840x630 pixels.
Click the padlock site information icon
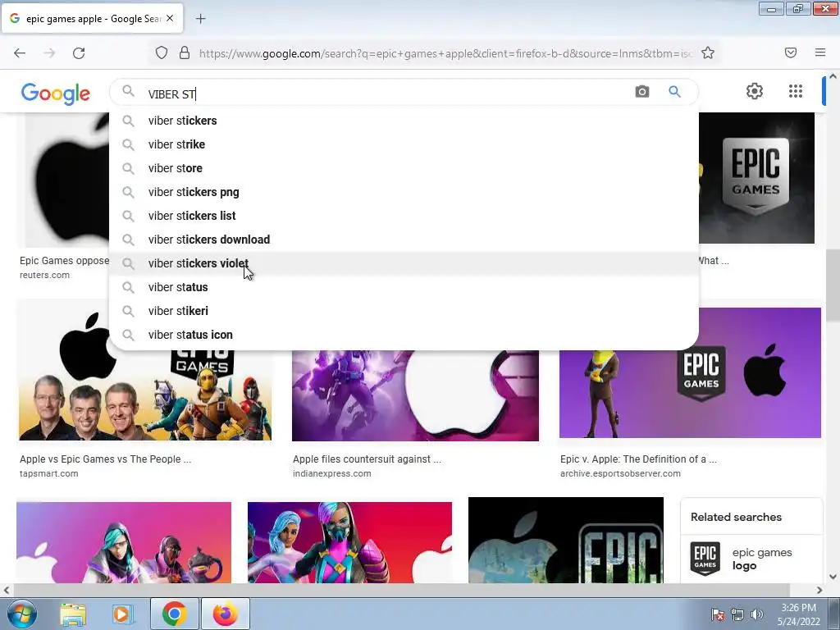coord(185,53)
